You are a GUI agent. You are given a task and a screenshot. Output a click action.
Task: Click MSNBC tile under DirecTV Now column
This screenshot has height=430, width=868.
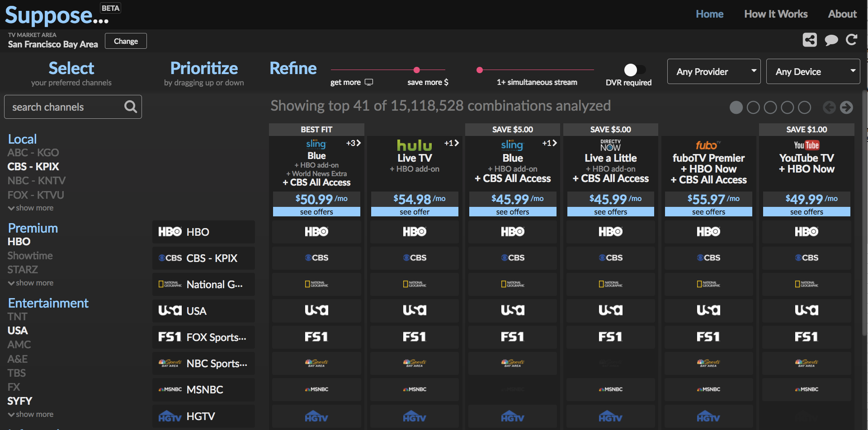pos(611,389)
